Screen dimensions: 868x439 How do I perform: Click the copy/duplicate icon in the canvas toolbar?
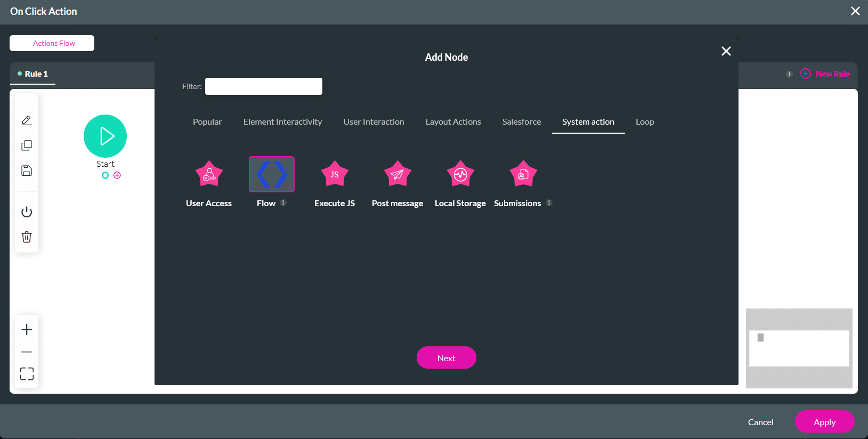(x=27, y=145)
